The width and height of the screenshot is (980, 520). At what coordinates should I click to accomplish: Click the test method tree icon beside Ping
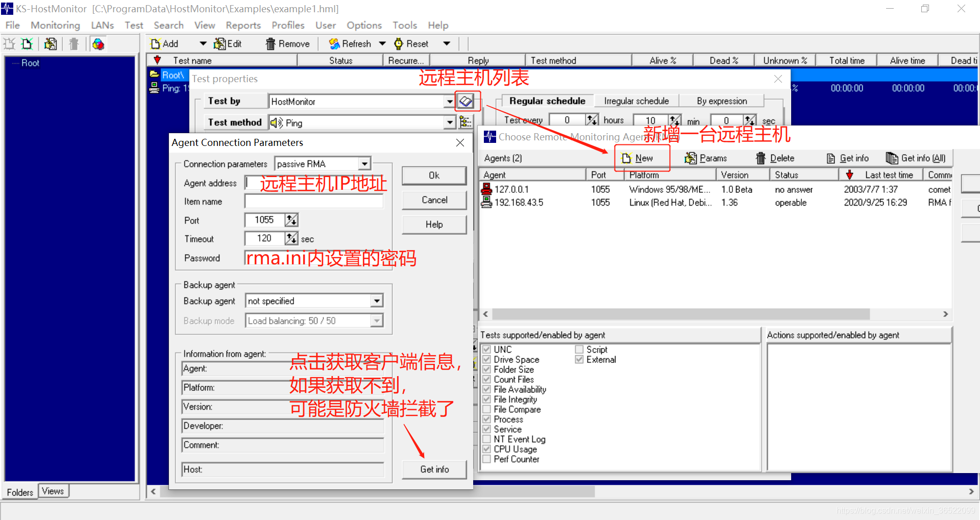[x=465, y=122]
